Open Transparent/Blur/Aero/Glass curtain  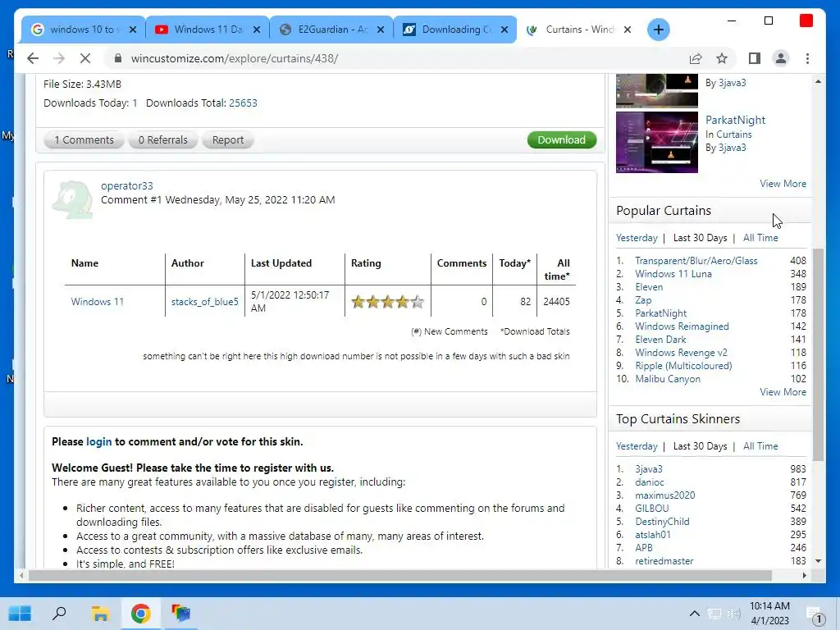click(696, 261)
